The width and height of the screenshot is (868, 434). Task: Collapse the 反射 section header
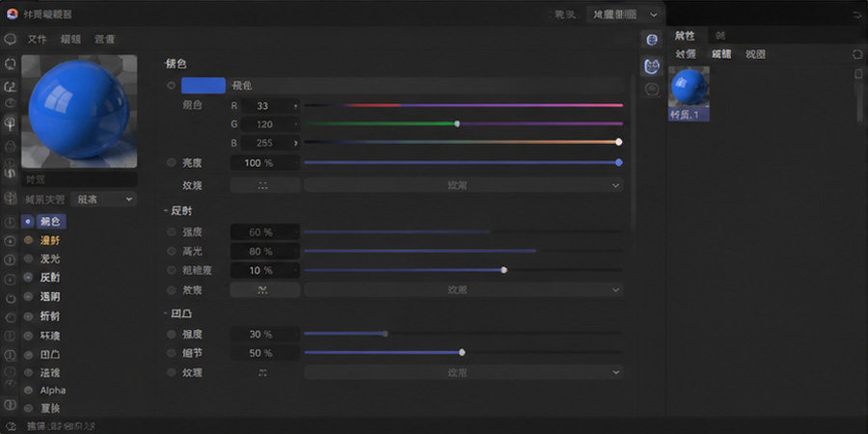(x=178, y=211)
